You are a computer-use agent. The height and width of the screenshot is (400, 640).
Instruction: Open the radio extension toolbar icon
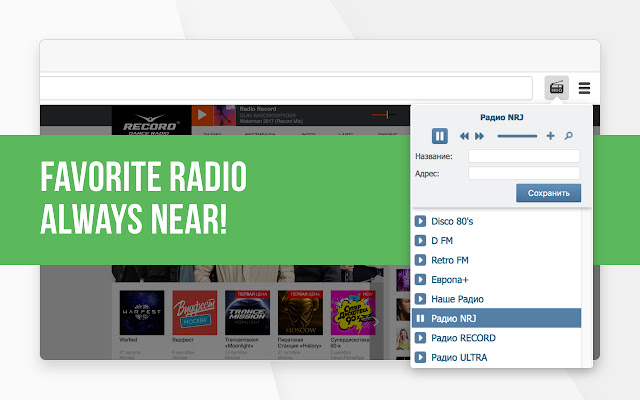(x=556, y=87)
